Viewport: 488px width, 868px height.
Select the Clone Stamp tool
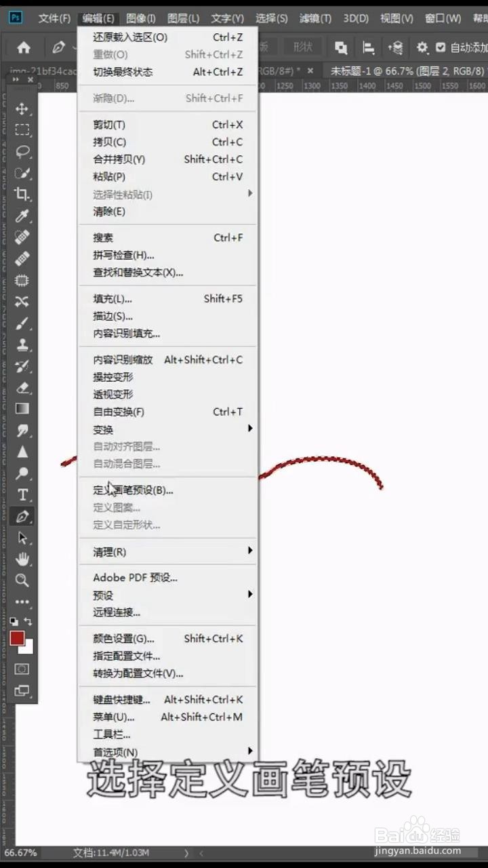(x=22, y=344)
